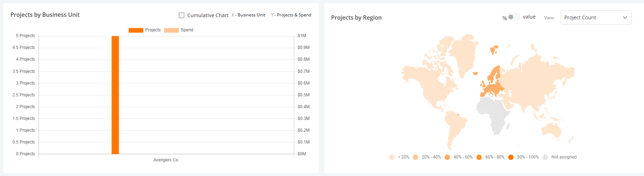Screen dimensions: 644x176
Task: Toggle Spend legend swatch
Action: point(171,30)
